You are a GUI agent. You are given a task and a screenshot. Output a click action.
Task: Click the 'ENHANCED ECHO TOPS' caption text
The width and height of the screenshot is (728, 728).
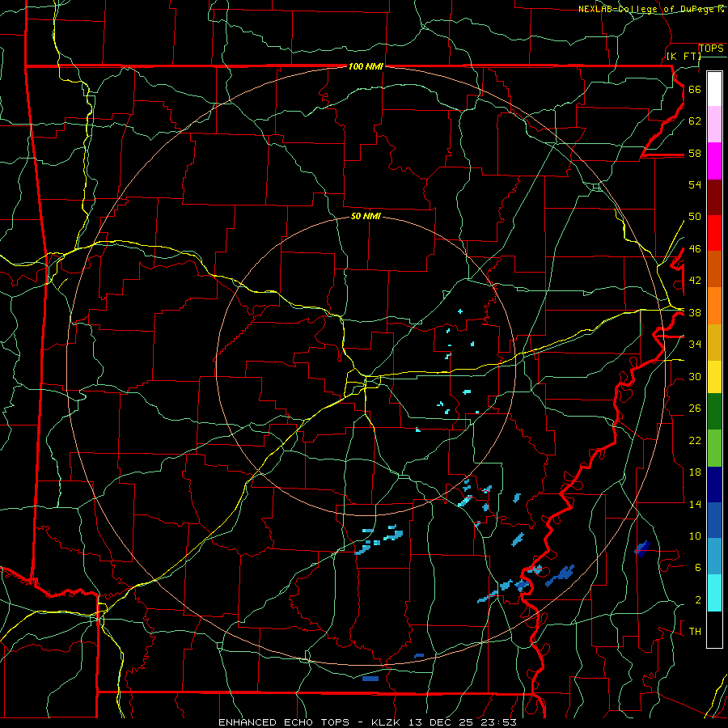284,722
